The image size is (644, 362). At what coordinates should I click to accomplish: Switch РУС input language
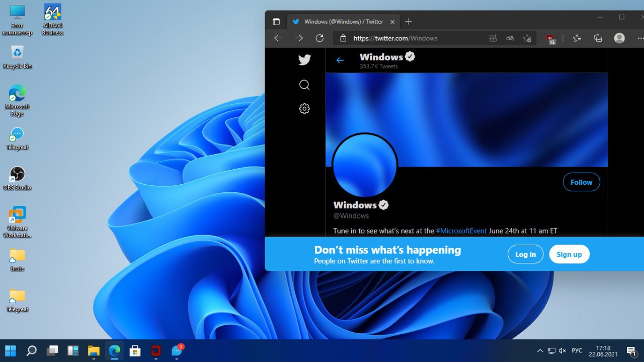(x=577, y=350)
